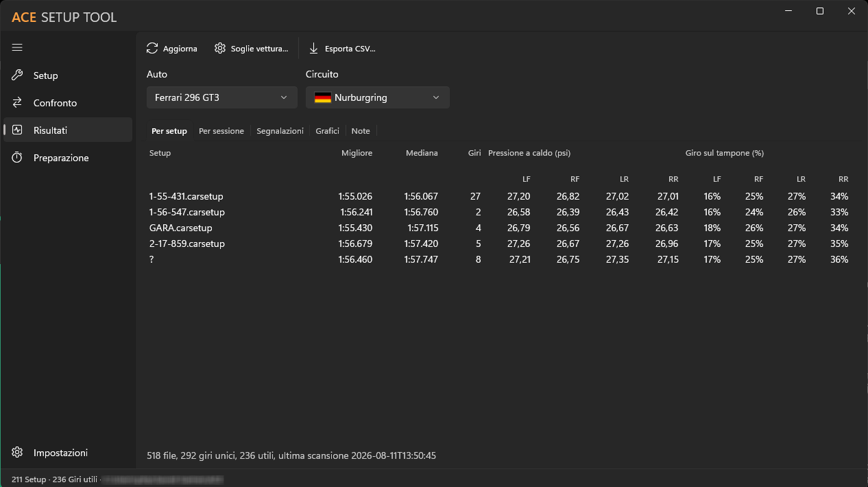Viewport: 868px width, 487px height.
Task: Click the chart icon beside Risultati
Action: (x=17, y=130)
